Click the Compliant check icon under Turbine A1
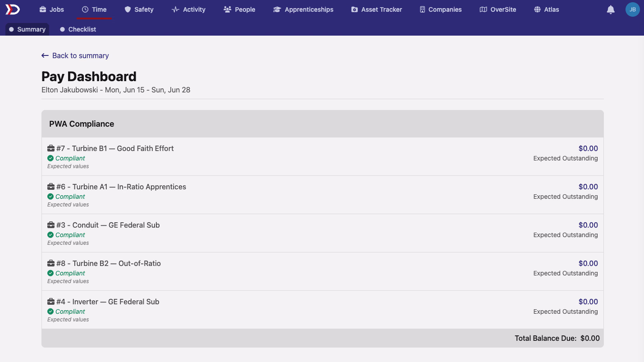644x362 pixels. [x=50, y=197]
